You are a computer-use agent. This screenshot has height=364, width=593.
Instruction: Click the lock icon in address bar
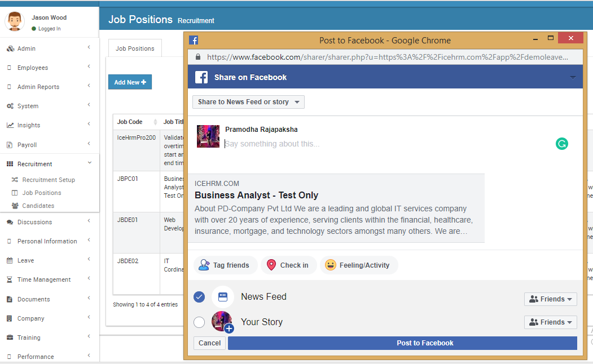tap(197, 57)
